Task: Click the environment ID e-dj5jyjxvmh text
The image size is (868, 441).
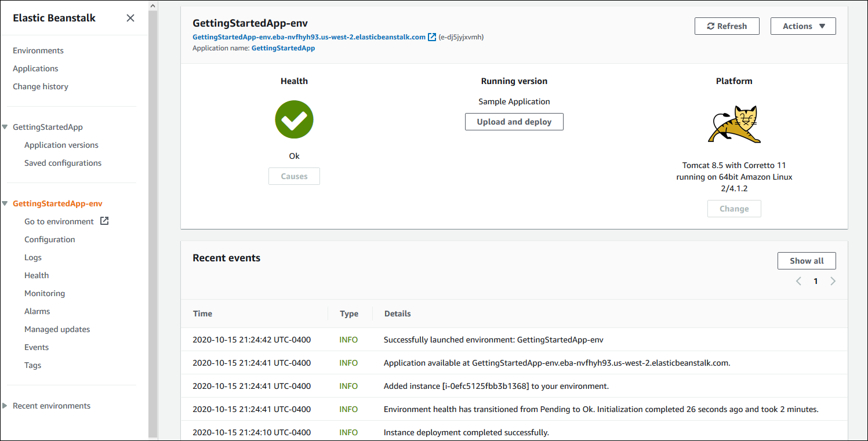Action: tap(461, 37)
